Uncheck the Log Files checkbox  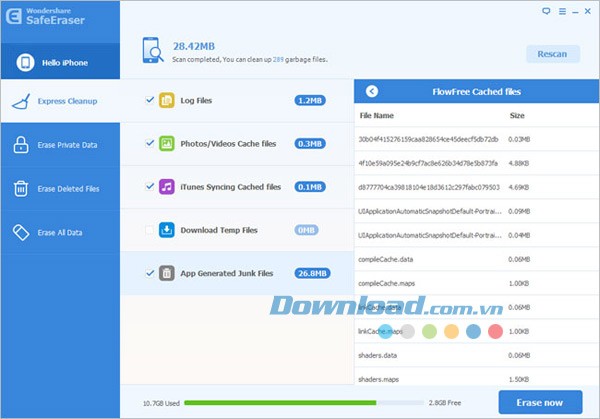coord(150,100)
